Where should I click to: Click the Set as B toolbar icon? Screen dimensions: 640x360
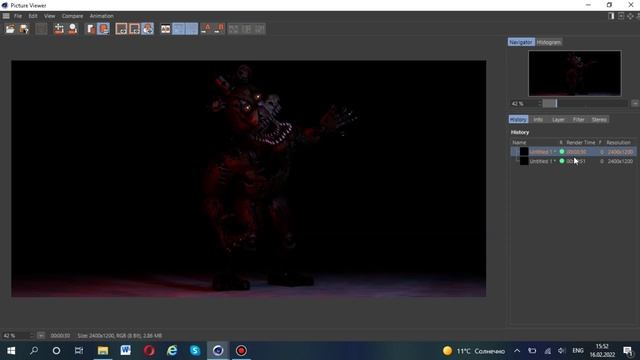click(x=220, y=29)
